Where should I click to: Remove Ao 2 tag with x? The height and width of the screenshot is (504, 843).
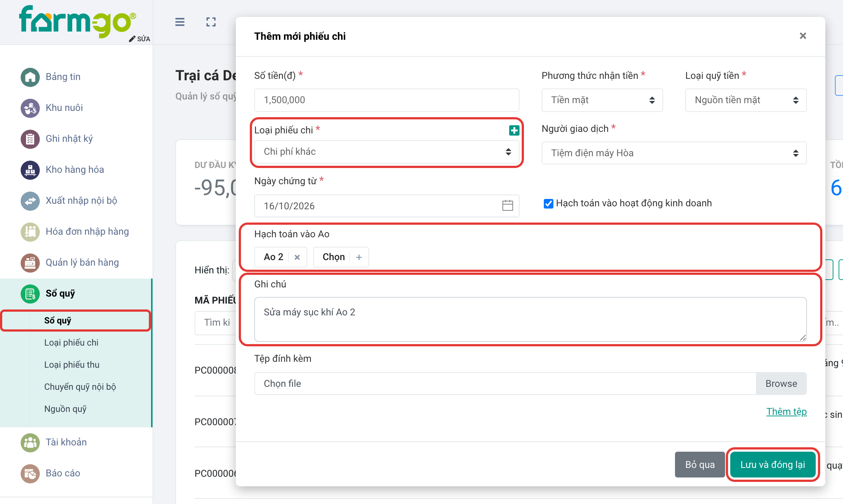pos(297,257)
